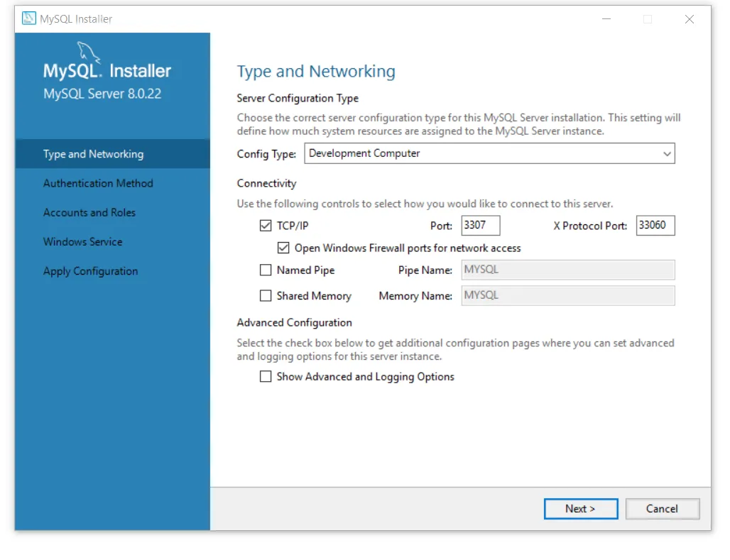The height and width of the screenshot is (560, 730).
Task: Click the Config Type: label
Action: click(x=266, y=154)
